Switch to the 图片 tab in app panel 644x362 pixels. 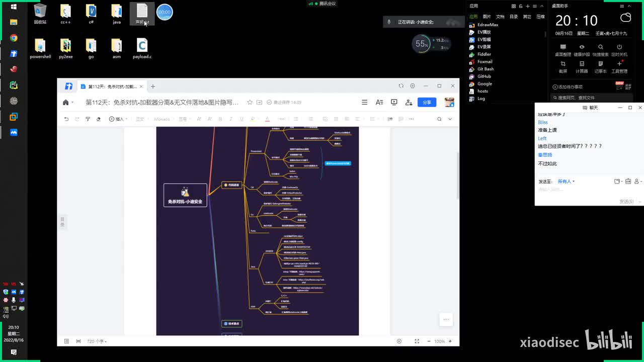[487, 17]
